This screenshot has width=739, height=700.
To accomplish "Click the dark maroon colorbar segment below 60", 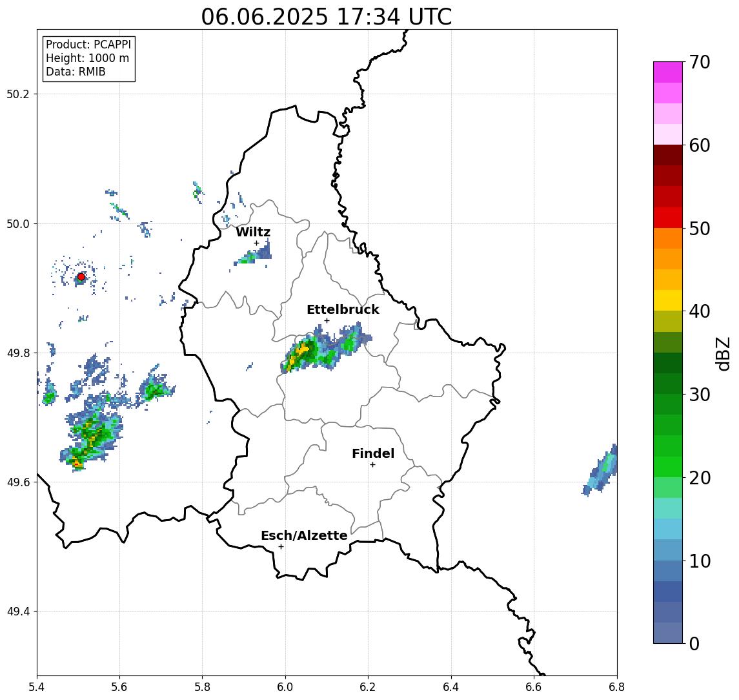I will pyautogui.click(x=668, y=155).
